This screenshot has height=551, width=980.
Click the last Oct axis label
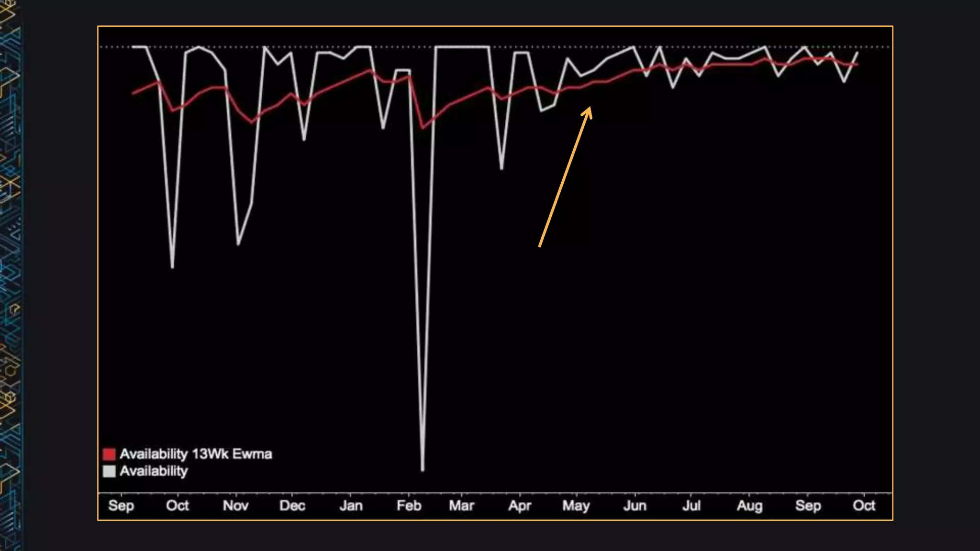864,506
